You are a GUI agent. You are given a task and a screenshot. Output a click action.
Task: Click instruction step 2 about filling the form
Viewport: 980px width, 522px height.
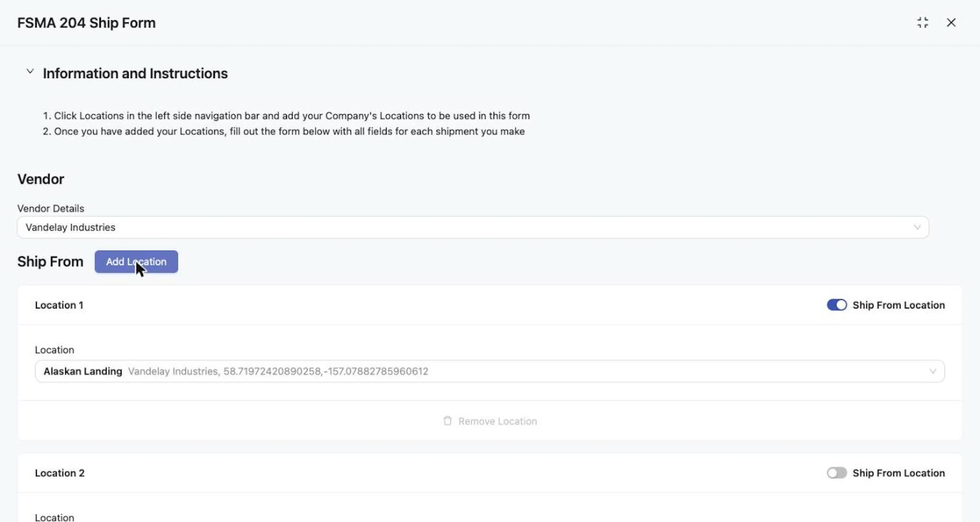pyautogui.click(x=284, y=131)
